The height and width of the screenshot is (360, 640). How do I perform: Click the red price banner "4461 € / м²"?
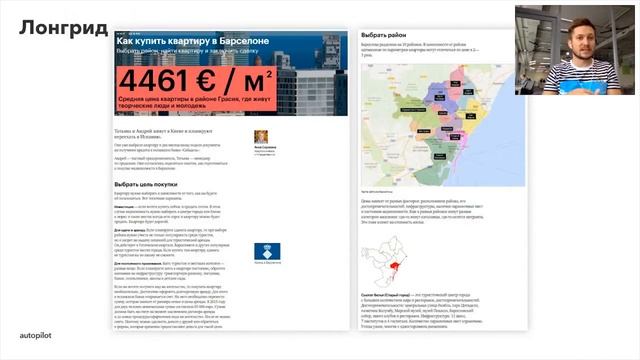click(196, 89)
